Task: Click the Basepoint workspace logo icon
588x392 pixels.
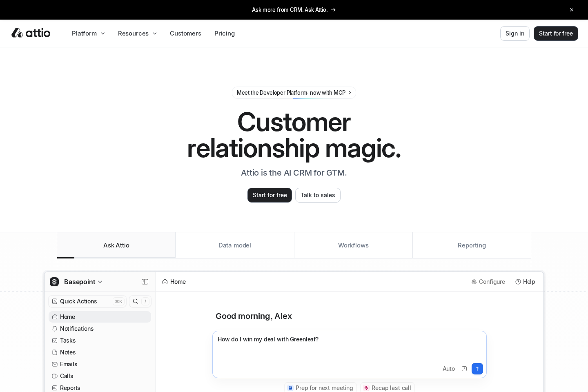Action: tap(54, 282)
